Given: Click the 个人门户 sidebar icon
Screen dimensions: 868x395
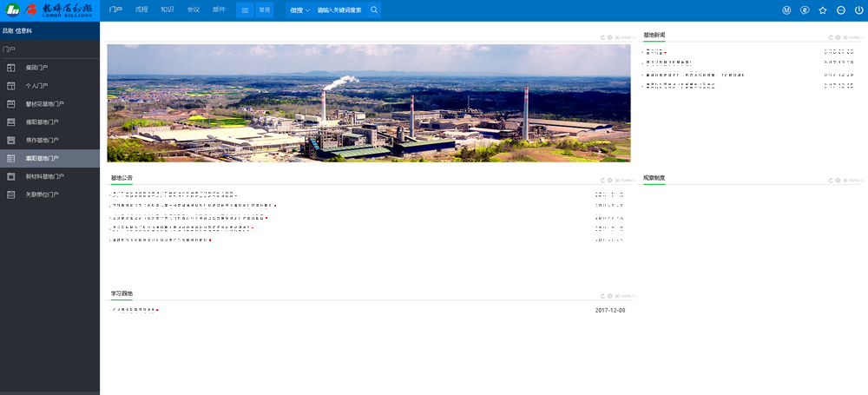Looking at the screenshot, I should click(x=10, y=86).
